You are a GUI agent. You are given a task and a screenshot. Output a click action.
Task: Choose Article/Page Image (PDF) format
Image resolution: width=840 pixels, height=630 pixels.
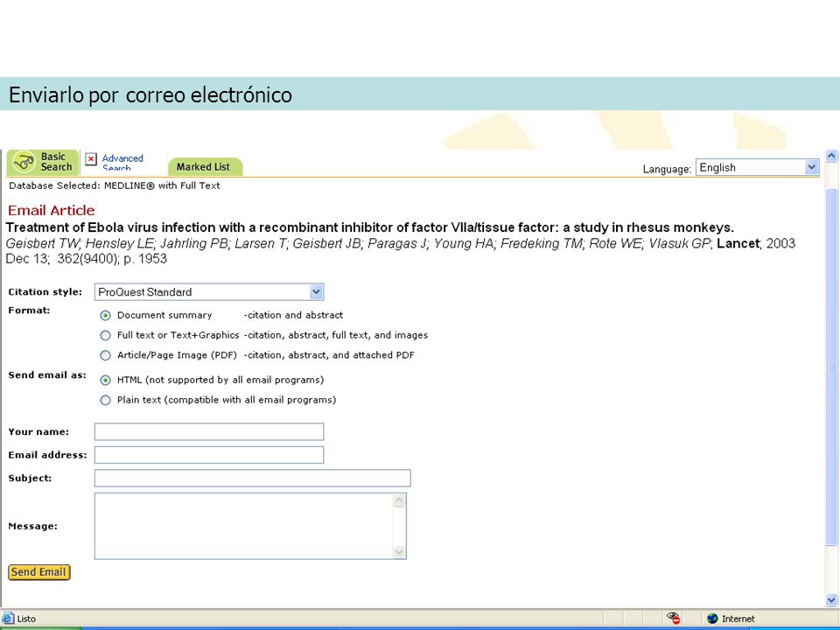106,355
